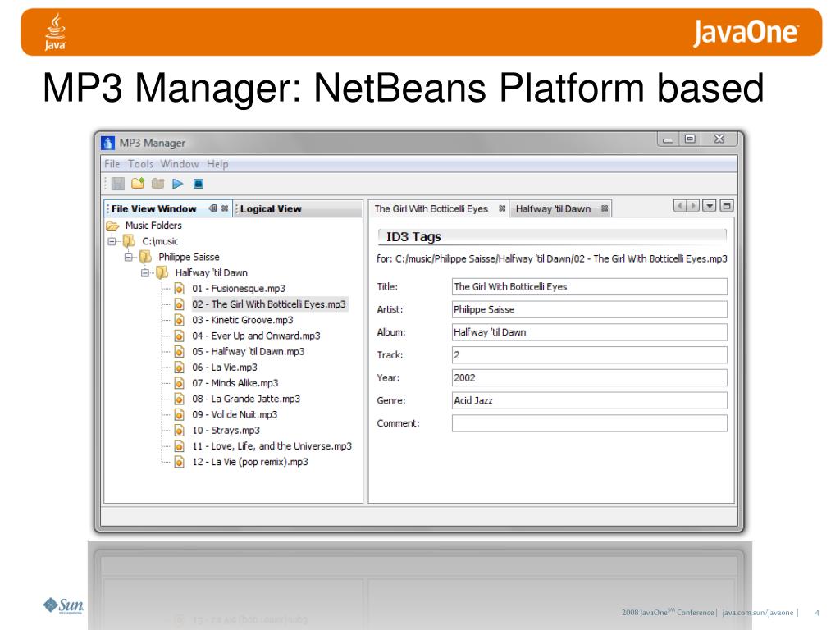The width and height of the screenshot is (840, 630).
Task: Select 07 - Minds Alike.mp3
Action: (x=235, y=383)
